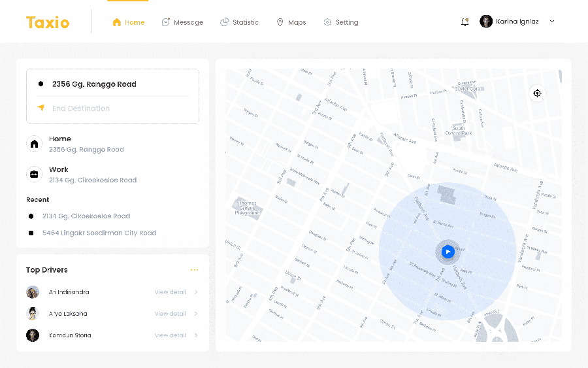The width and height of the screenshot is (588, 368).
Task: Expand Arya Laksana details chevron
Action: 196,314
